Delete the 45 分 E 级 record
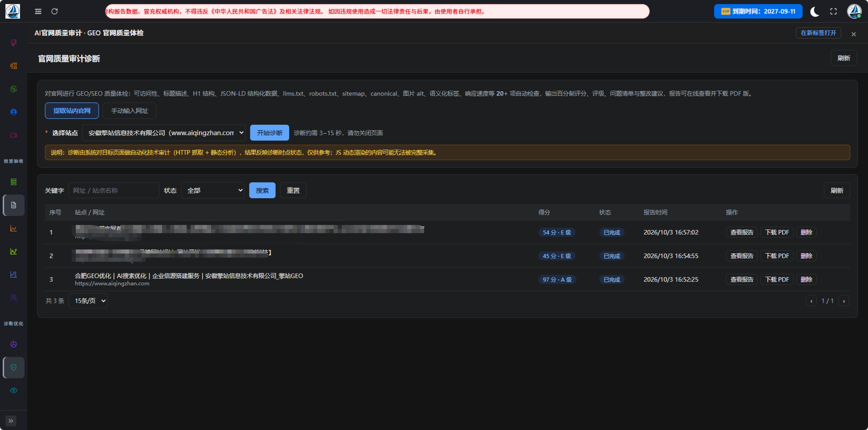The width and height of the screenshot is (868, 430). [x=806, y=256]
